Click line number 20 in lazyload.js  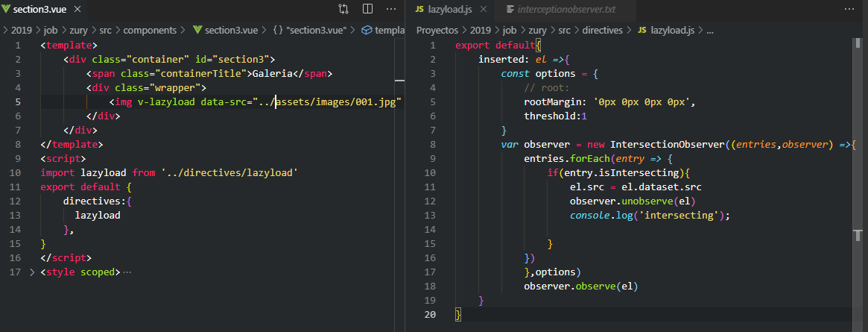[430, 315]
